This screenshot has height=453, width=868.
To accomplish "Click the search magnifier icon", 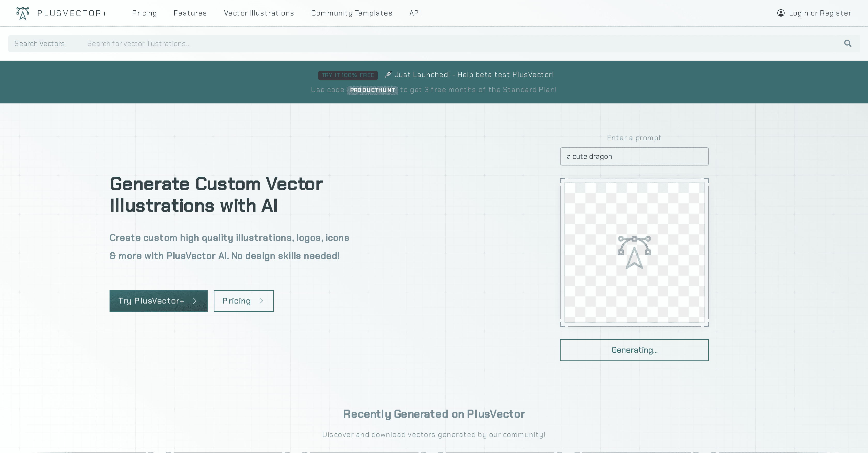I will (848, 43).
